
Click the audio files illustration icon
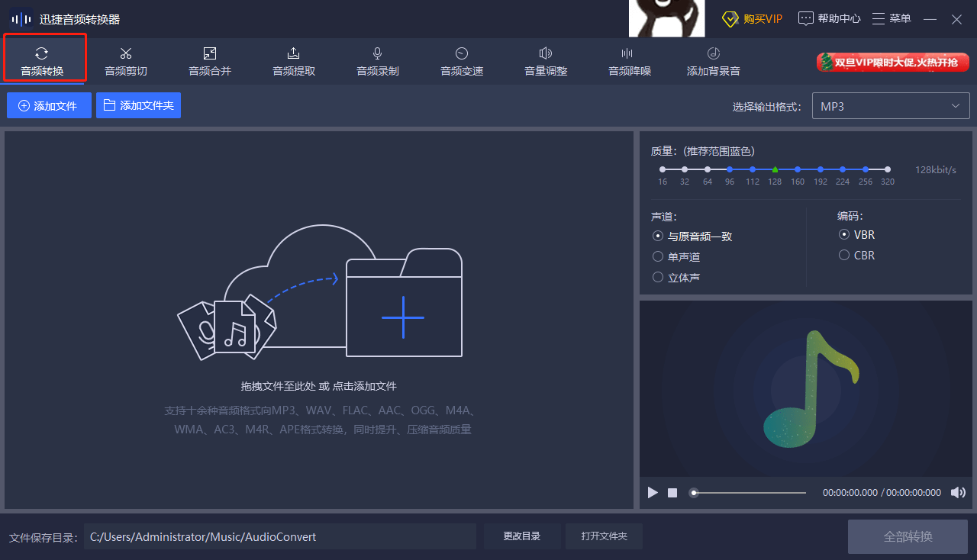227,328
